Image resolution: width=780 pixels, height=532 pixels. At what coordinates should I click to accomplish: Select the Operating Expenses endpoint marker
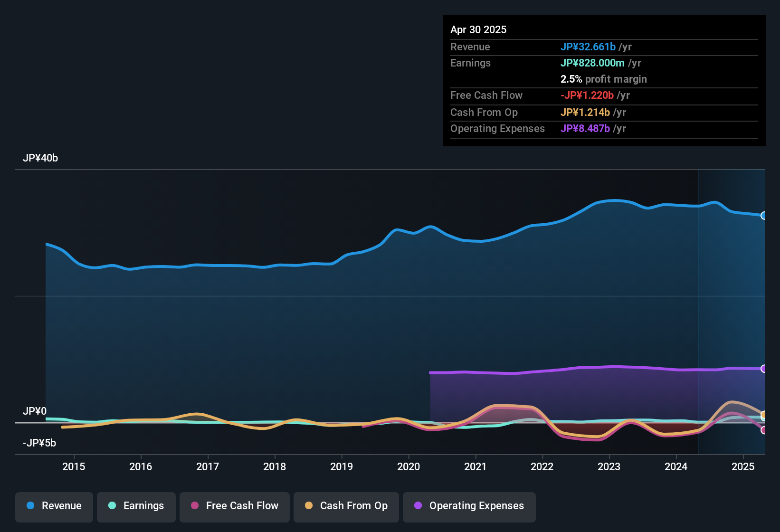coord(764,368)
